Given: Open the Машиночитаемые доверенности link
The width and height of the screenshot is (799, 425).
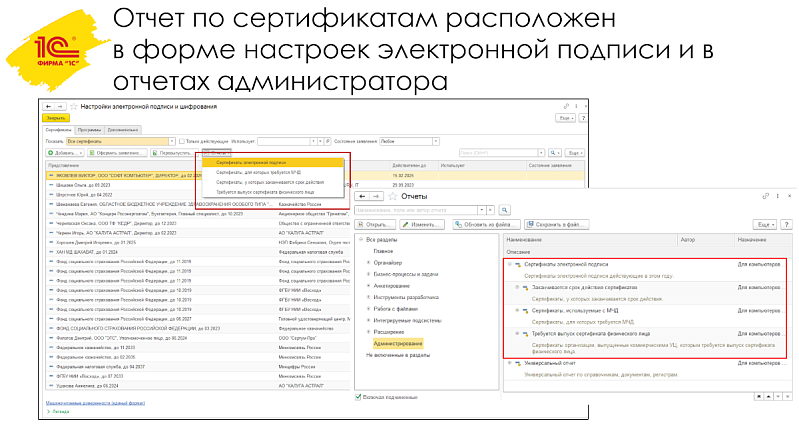Looking at the screenshot, I should (x=95, y=403).
